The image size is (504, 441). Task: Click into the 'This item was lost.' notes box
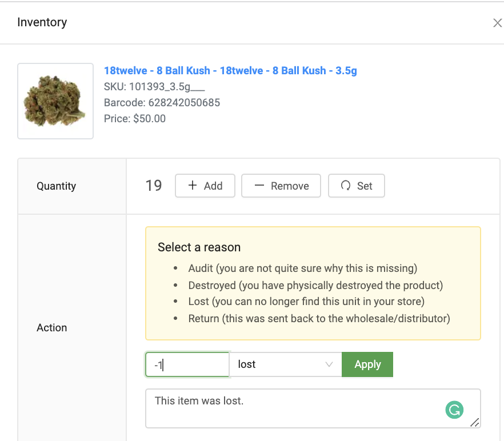[297, 408]
